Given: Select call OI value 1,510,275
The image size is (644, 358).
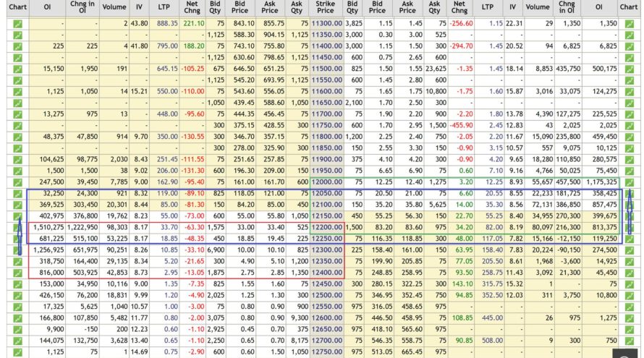Looking at the screenshot, I should 48,227.
